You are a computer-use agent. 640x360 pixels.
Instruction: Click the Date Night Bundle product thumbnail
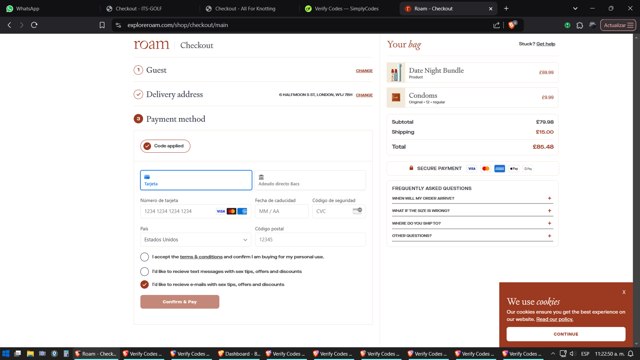coord(396,73)
